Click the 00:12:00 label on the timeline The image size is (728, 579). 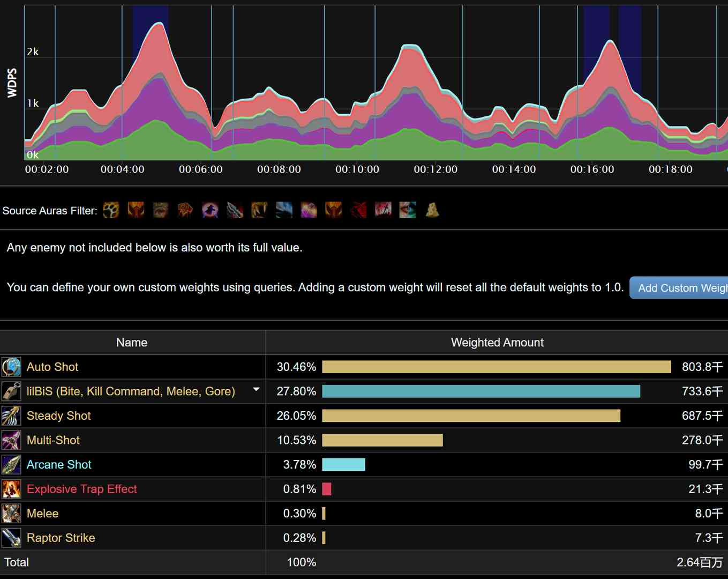point(436,169)
